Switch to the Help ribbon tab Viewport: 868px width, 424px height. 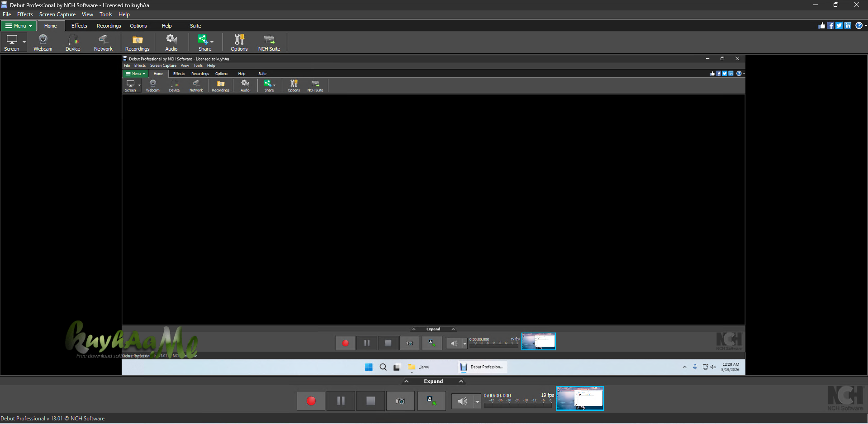point(167,26)
